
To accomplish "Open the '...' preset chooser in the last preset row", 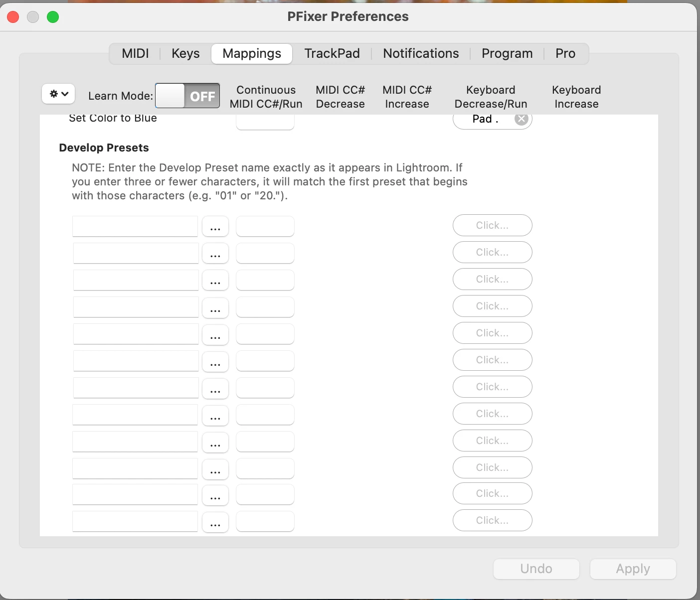I will (215, 522).
